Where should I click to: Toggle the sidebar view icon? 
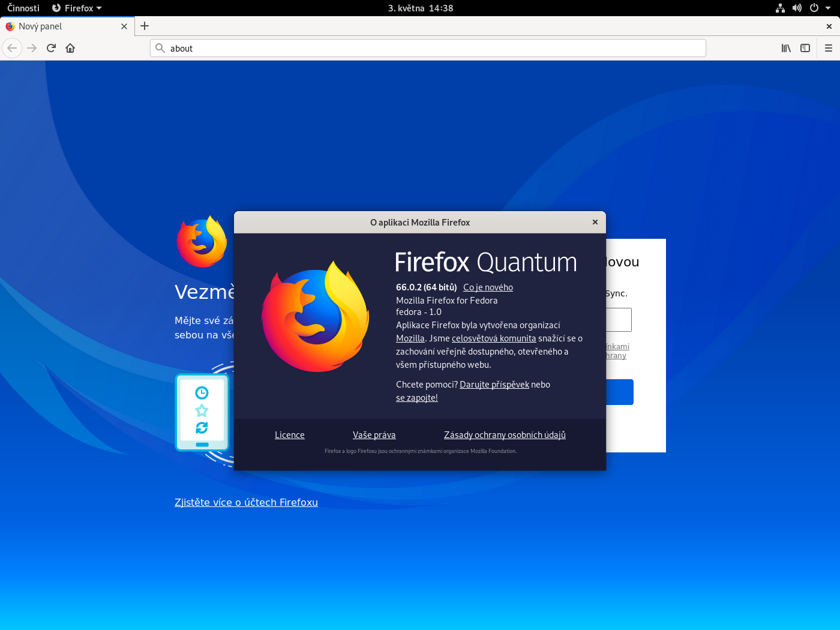805,48
